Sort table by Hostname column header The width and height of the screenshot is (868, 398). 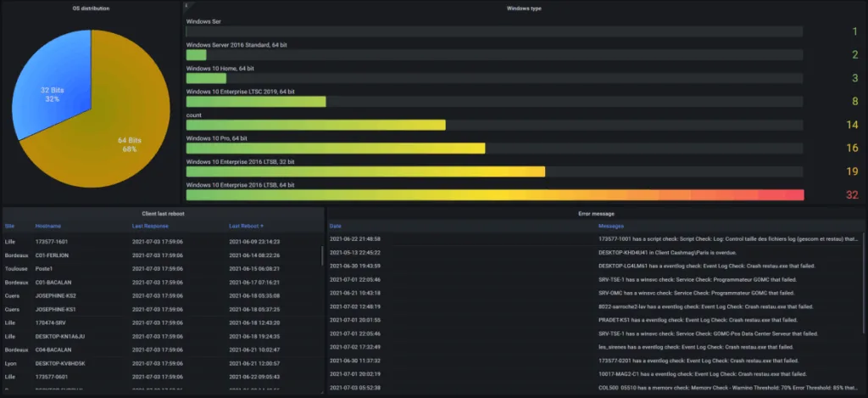click(47, 227)
